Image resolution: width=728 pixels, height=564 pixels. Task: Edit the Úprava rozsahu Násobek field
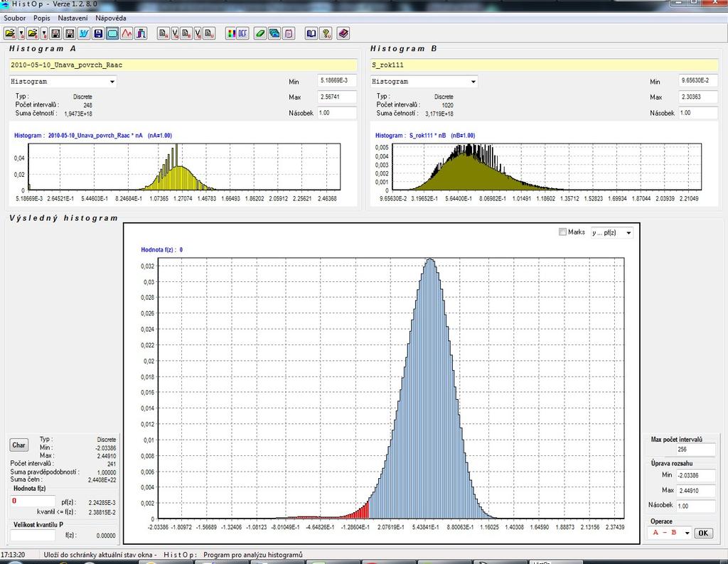(x=695, y=506)
